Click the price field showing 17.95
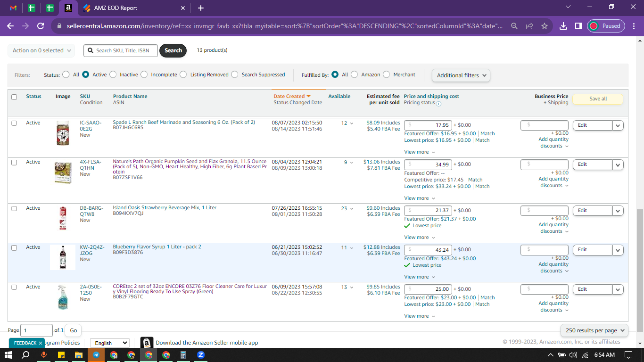Image resolution: width=644 pixels, height=362 pixels. pos(428,125)
